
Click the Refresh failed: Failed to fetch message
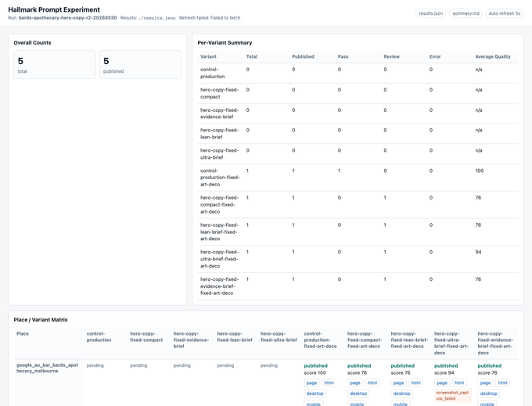[210, 18]
